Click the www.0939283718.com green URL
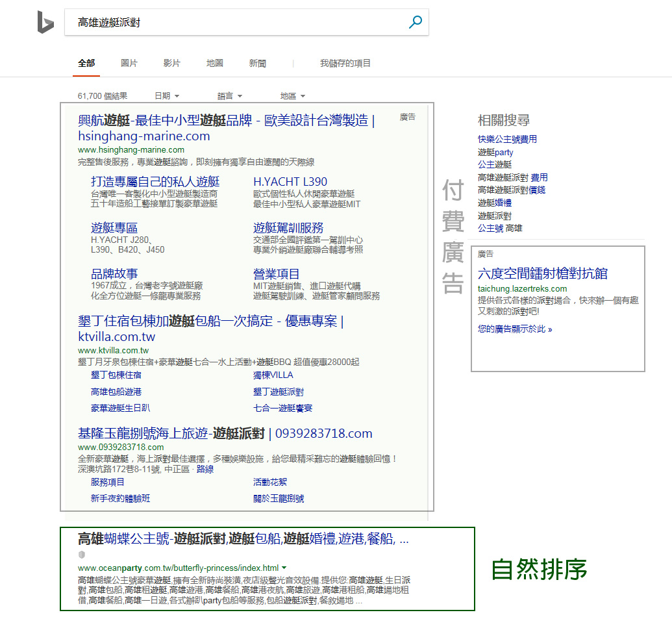Image resolution: width=672 pixels, height=617 pixels. 121,447
